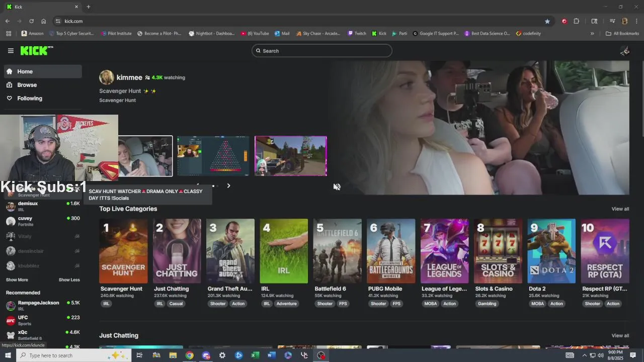Open Word from taskbar

[x=272, y=355]
